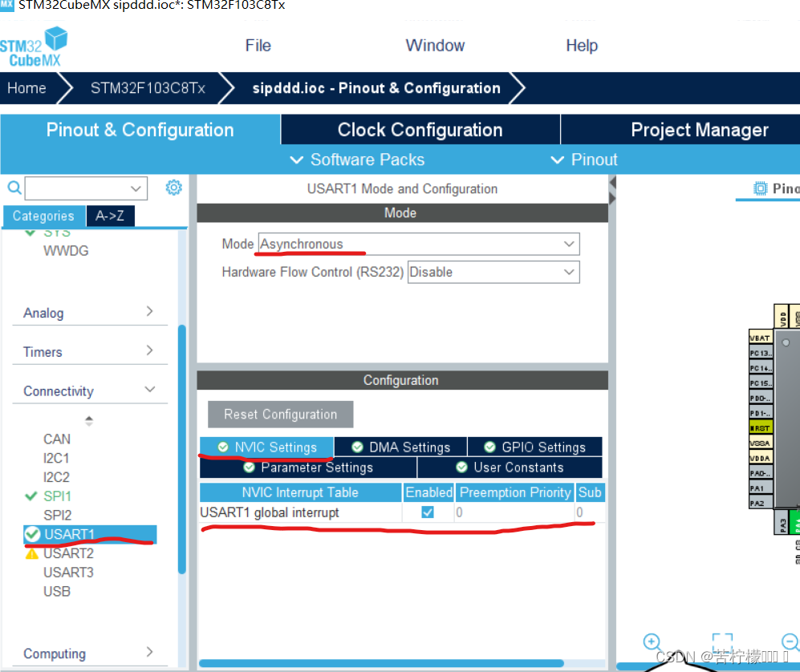Click the NVIC table horizontal scrollbar
Screen dimensions: 800x672
point(381,663)
